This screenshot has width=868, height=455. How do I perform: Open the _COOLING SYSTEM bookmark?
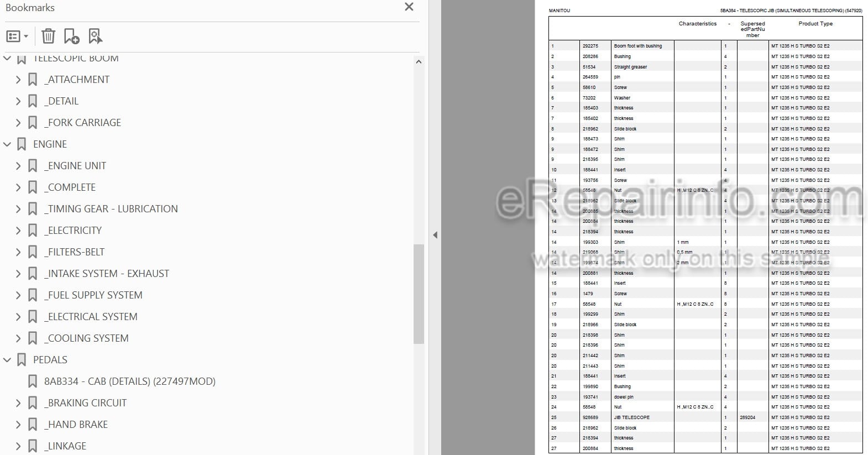point(86,338)
